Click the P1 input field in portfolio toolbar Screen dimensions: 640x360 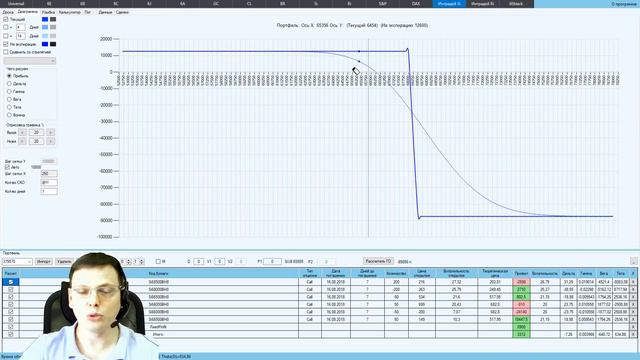point(272,261)
